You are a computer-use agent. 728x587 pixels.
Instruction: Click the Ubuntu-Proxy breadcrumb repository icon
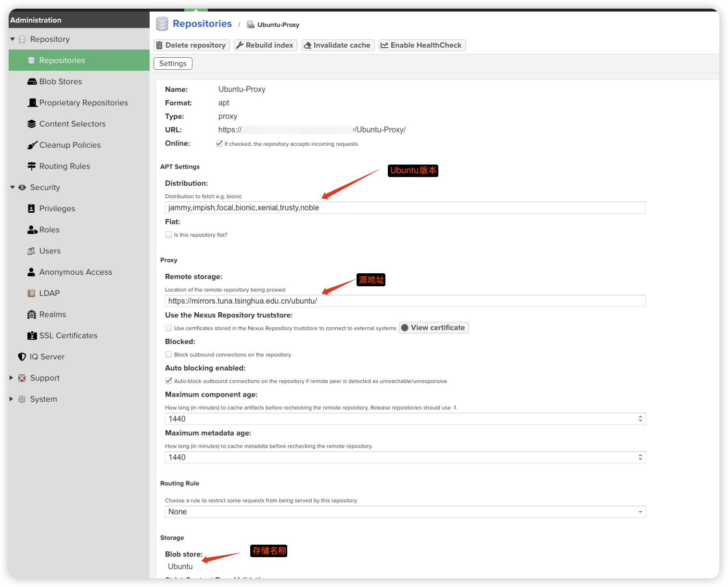click(x=251, y=25)
